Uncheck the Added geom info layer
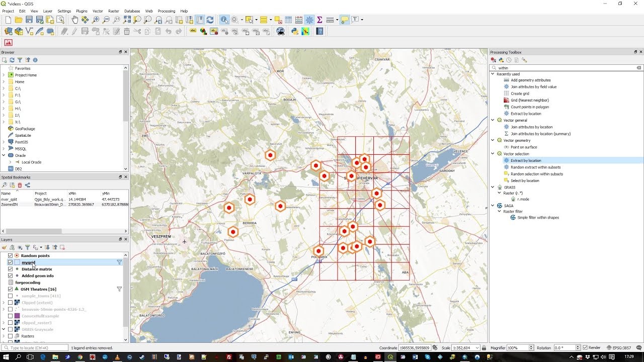The image size is (644, 362). click(10, 276)
